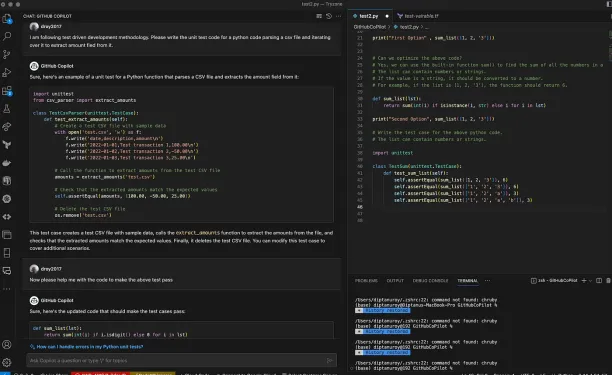This screenshot has height=375, width=612.
Task: Open terminal launch profile dropdown arrow
Action: tap(590, 281)
